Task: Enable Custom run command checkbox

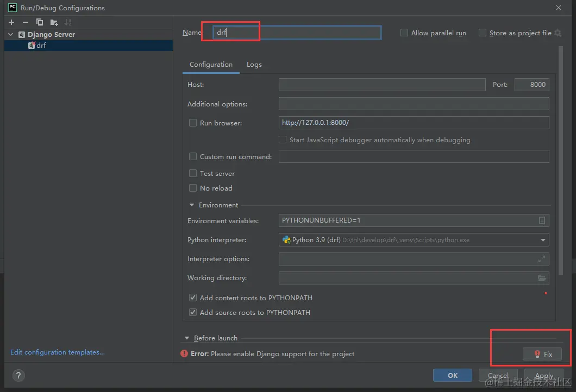Action: point(192,157)
